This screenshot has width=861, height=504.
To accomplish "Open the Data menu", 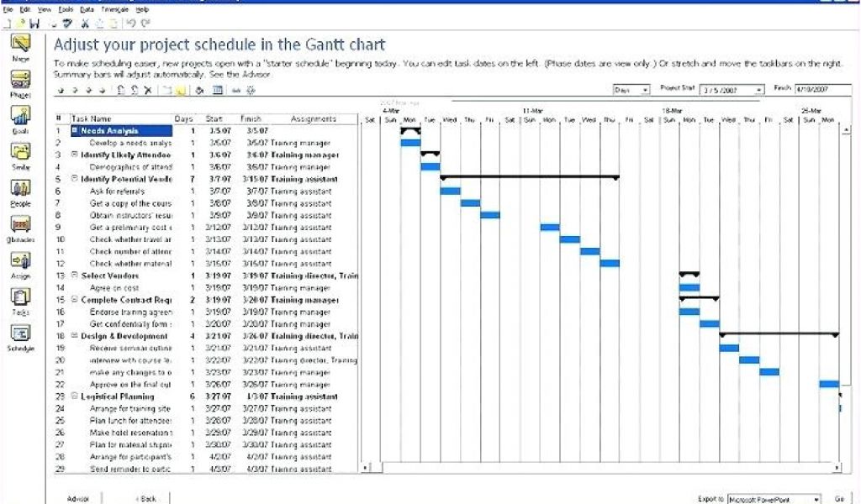I will (87, 8).
